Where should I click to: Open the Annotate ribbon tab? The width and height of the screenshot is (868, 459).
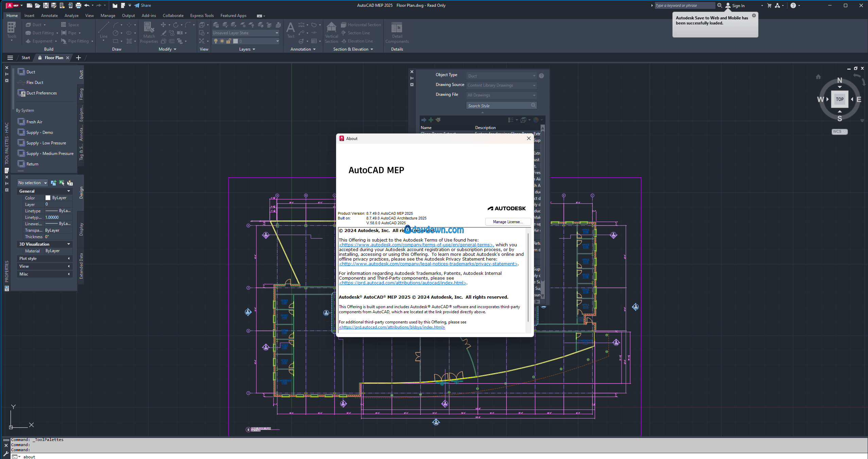(x=50, y=16)
